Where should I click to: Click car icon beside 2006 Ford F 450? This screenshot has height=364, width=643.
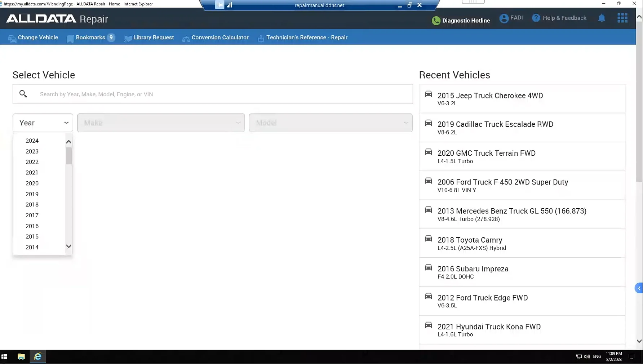pos(428,181)
